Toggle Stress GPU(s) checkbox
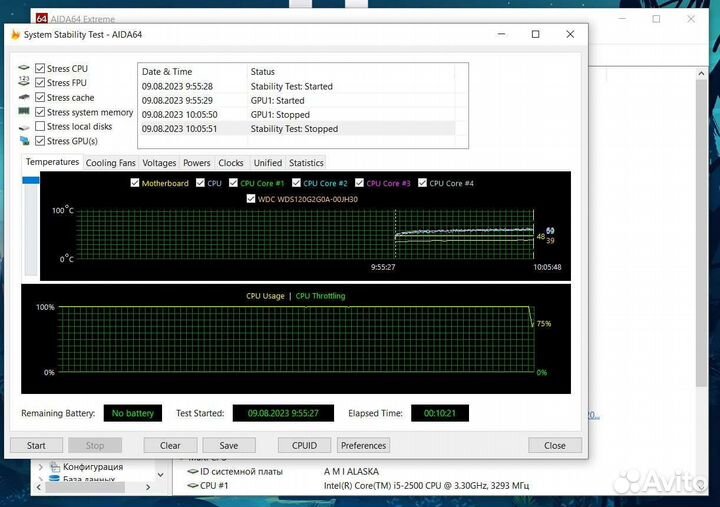 click(40, 141)
